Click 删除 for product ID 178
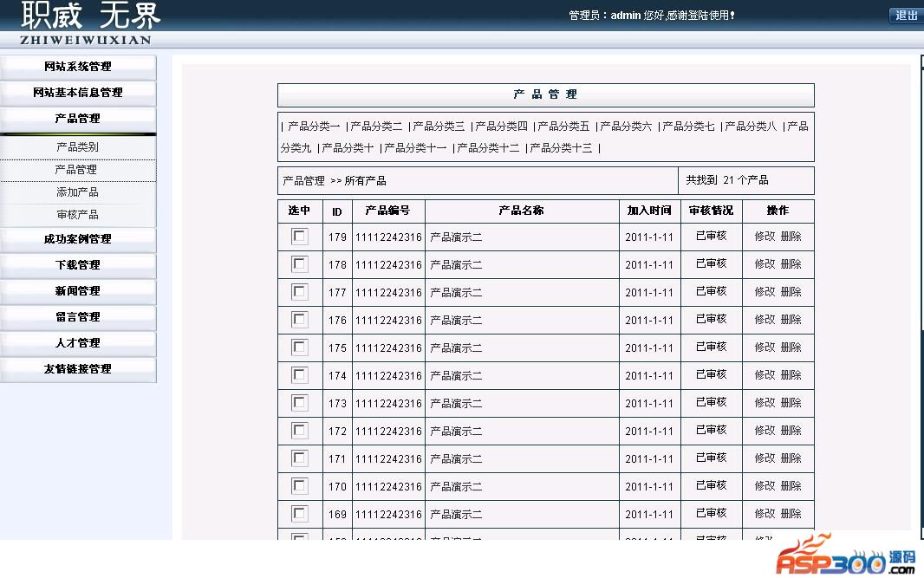The height and width of the screenshot is (578, 924). [791, 264]
